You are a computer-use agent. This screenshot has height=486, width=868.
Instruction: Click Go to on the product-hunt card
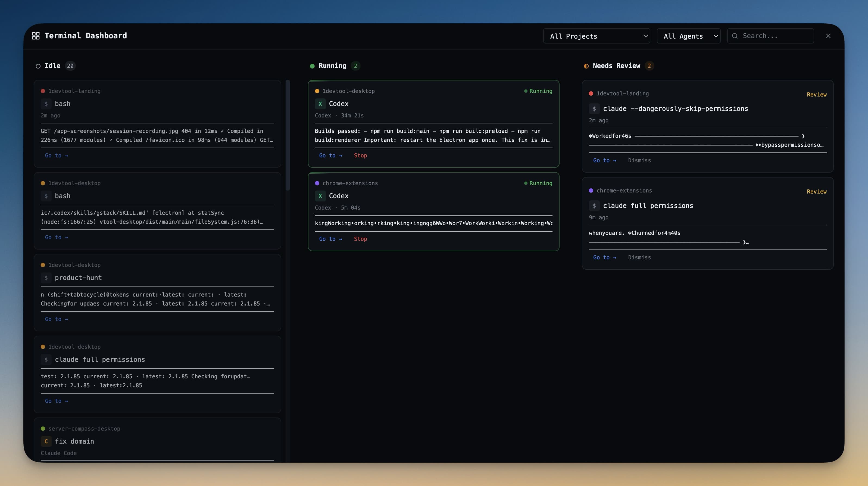56,319
